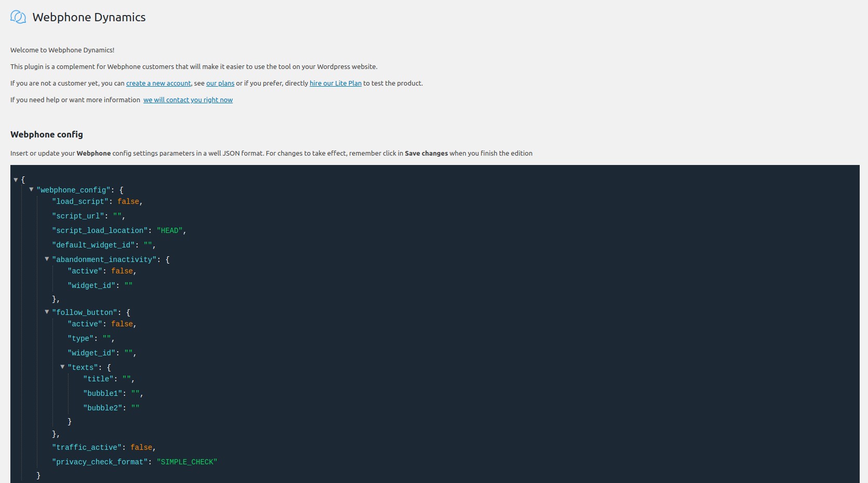
Task: Click the "default_widget_id" key
Action: [x=93, y=245]
